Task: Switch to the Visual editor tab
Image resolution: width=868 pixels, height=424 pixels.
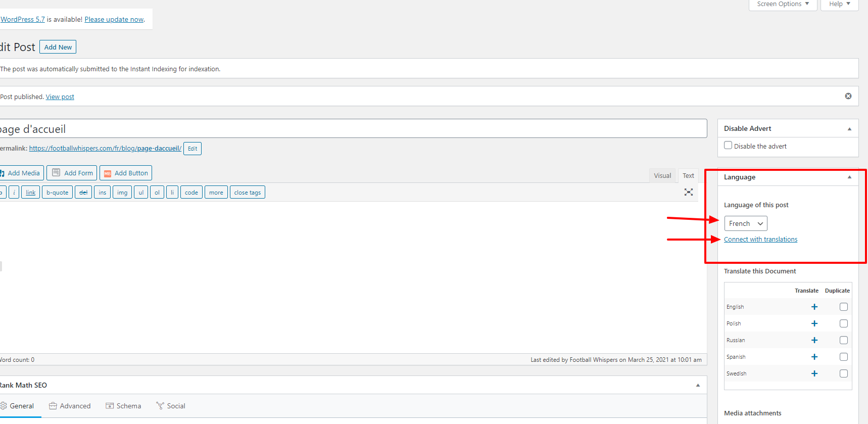Action: point(662,175)
